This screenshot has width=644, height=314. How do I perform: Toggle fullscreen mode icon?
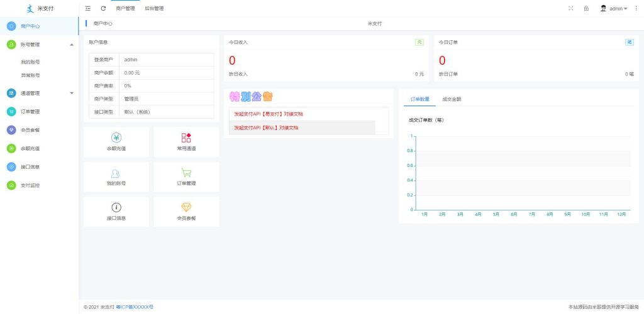click(x=570, y=9)
